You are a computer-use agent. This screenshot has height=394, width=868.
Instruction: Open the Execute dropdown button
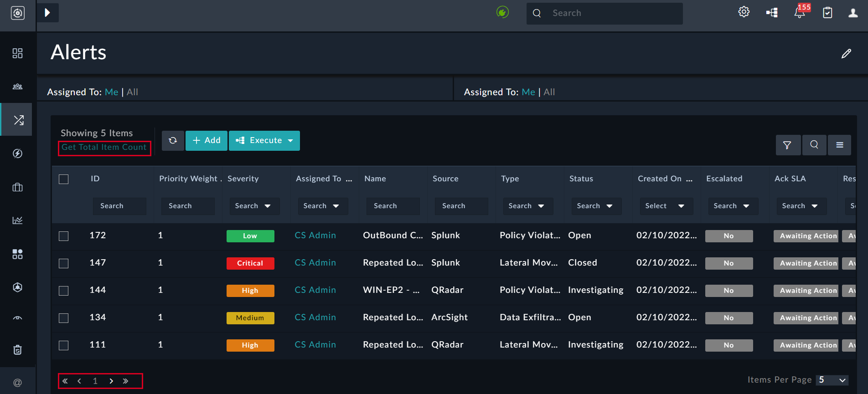pos(264,140)
